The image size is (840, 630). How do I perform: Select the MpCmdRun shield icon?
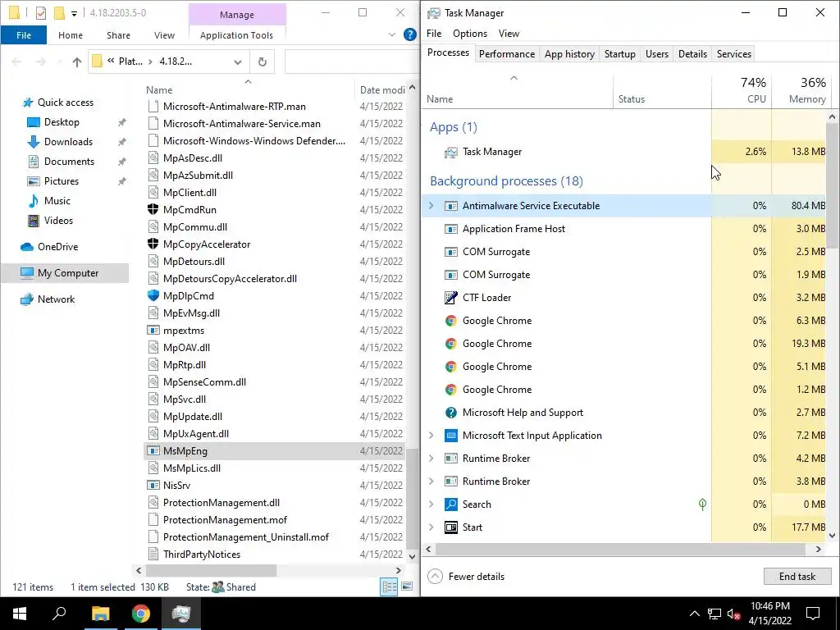[153, 209]
